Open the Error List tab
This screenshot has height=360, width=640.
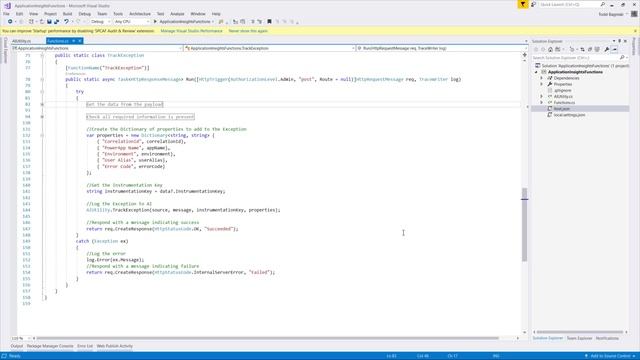click(85, 346)
